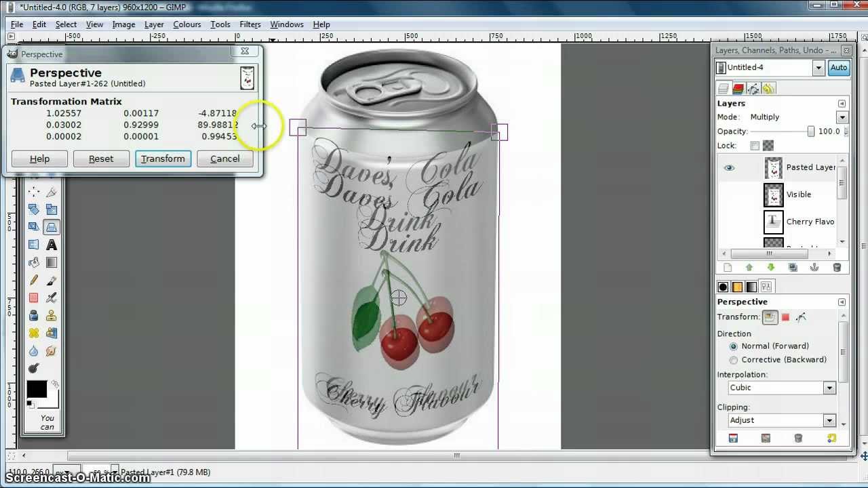Set Transform to affect selection

coord(785,317)
